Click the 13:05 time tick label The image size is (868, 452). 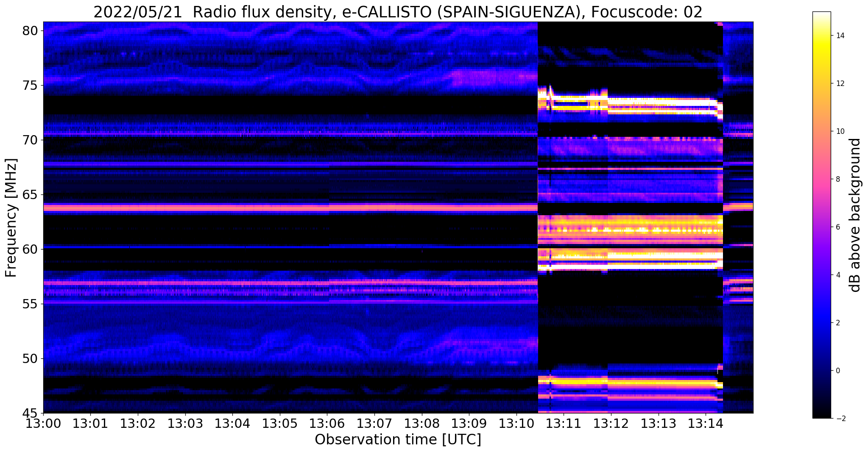pos(280,423)
